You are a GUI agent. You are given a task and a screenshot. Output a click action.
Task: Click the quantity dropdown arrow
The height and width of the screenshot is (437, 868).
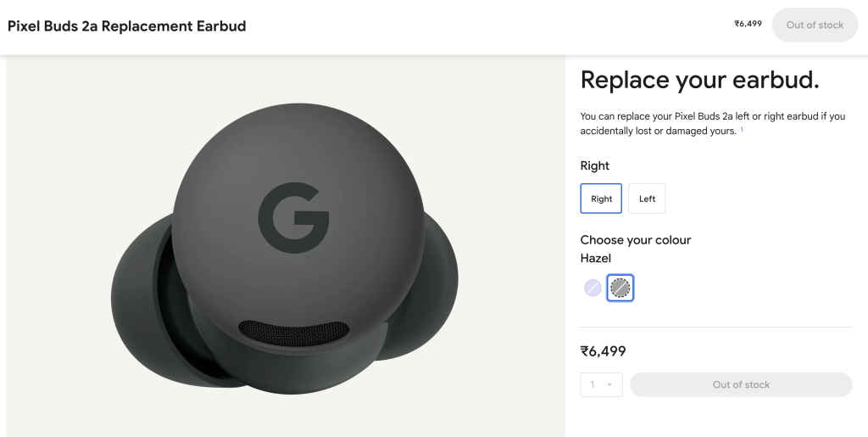coord(609,385)
